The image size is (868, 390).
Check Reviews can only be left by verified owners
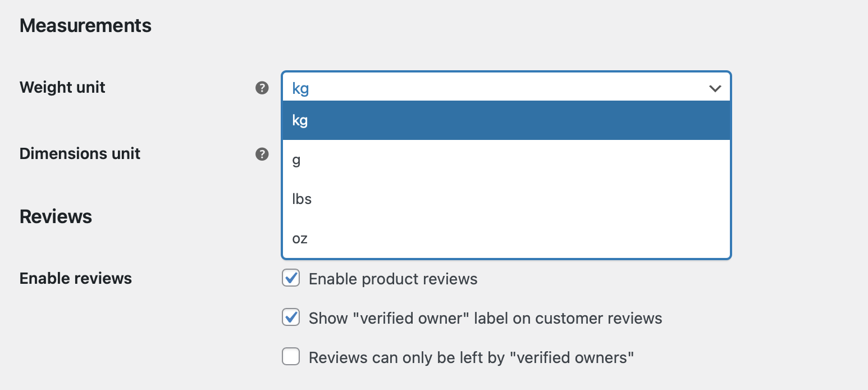(x=290, y=357)
